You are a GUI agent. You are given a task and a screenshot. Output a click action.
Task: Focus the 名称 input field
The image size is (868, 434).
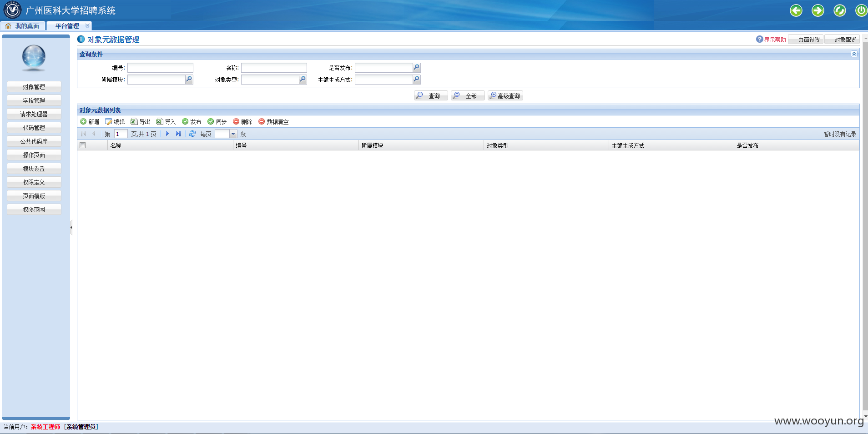(x=274, y=68)
